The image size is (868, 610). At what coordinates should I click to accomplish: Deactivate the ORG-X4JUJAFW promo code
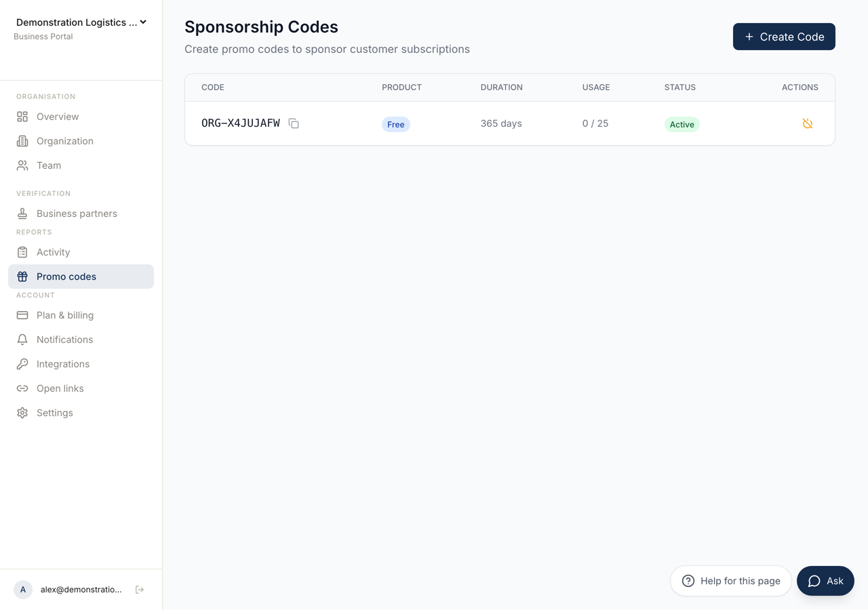[x=808, y=123]
